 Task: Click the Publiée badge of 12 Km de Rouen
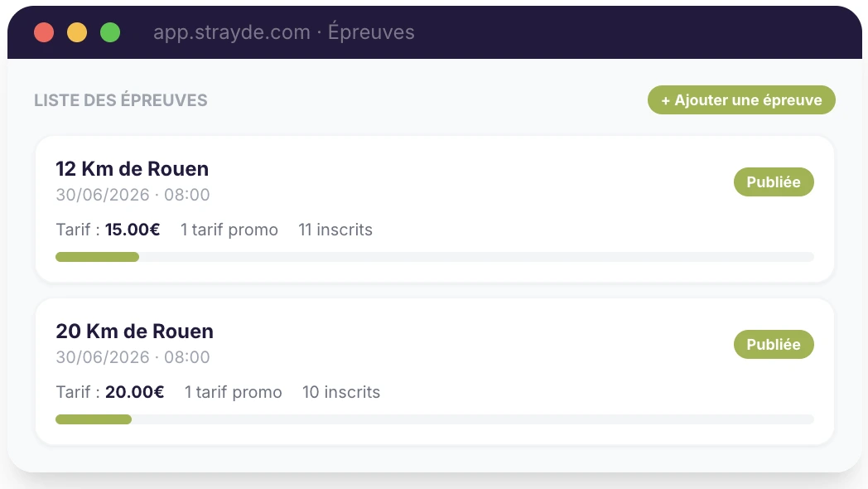[774, 182]
